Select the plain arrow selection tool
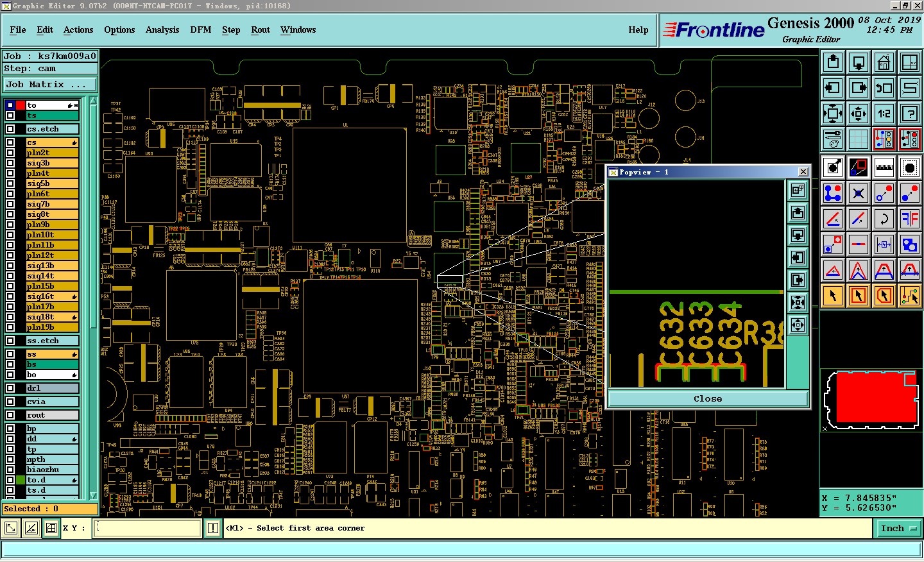Screen dimensions: 924x562 (x=833, y=296)
